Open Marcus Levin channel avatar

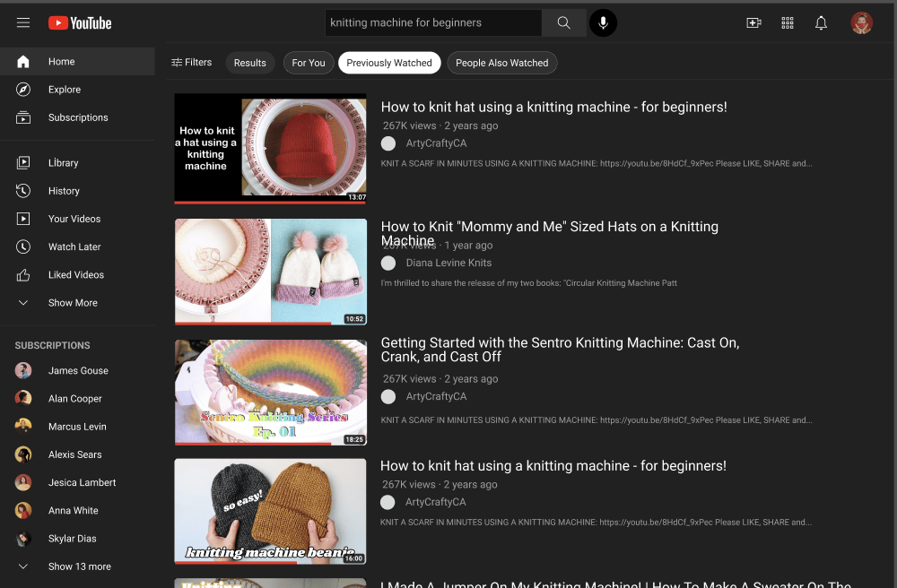click(x=23, y=427)
